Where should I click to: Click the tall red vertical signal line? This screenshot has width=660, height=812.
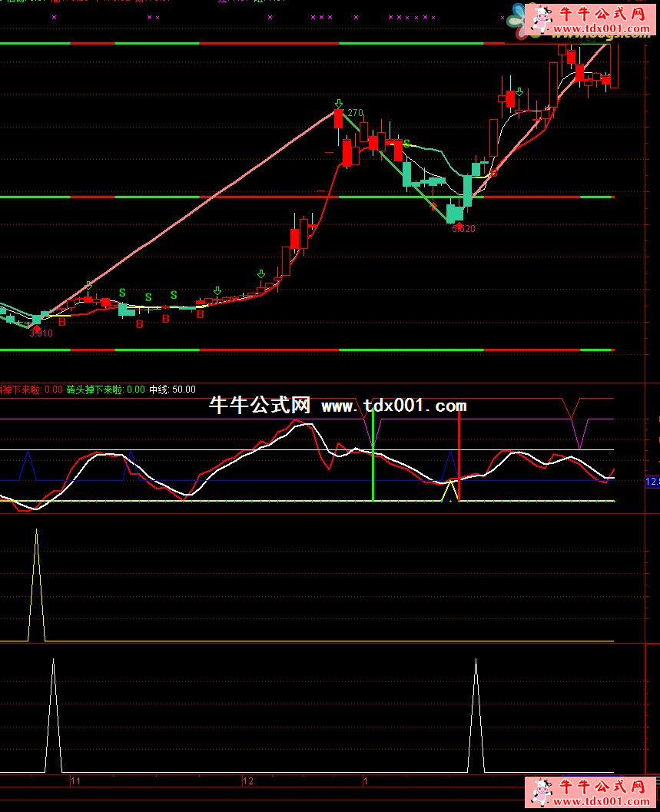click(x=459, y=457)
